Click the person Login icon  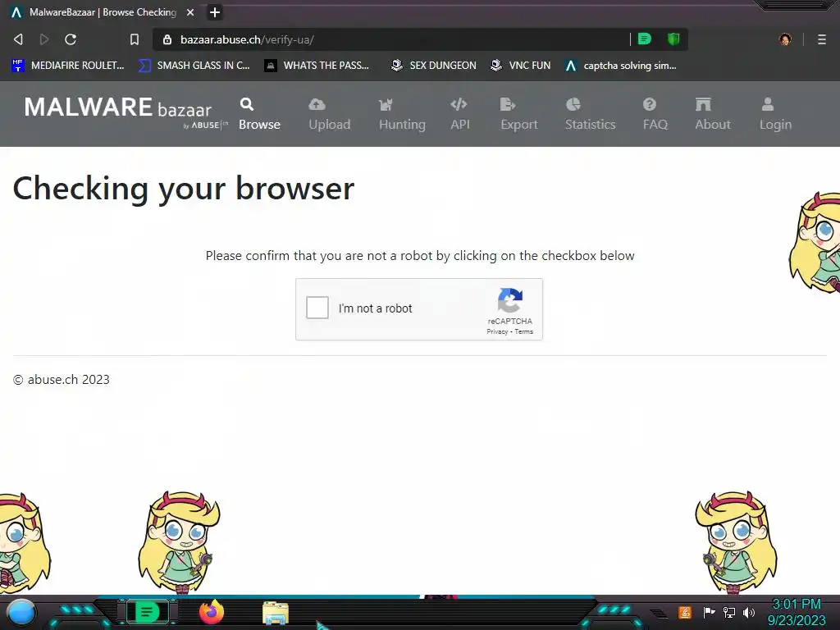tap(768, 104)
